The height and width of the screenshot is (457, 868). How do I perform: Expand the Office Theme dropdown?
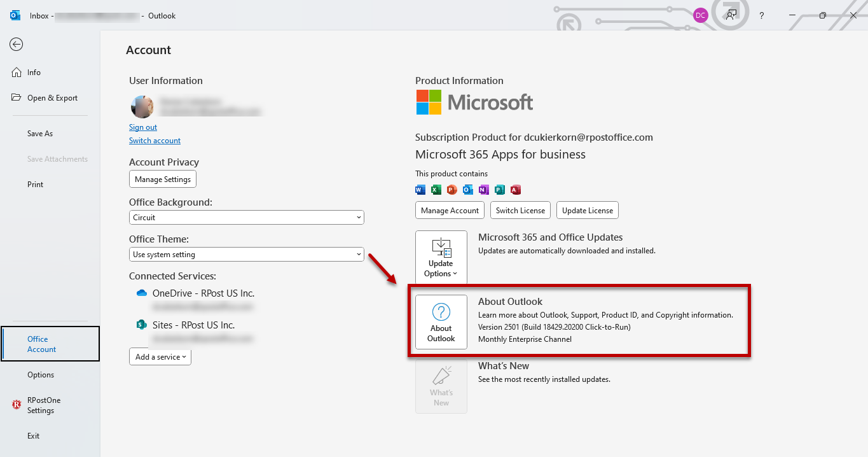pos(246,255)
